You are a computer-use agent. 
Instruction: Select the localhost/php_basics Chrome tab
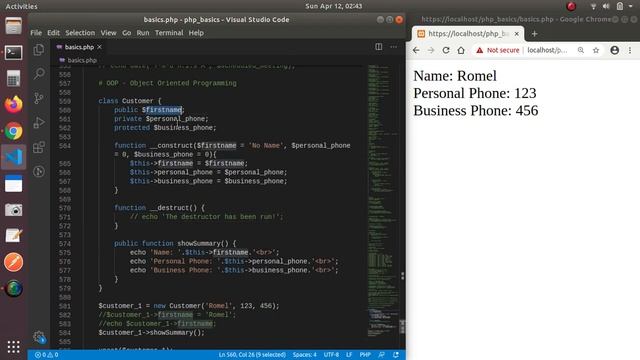pos(468,34)
